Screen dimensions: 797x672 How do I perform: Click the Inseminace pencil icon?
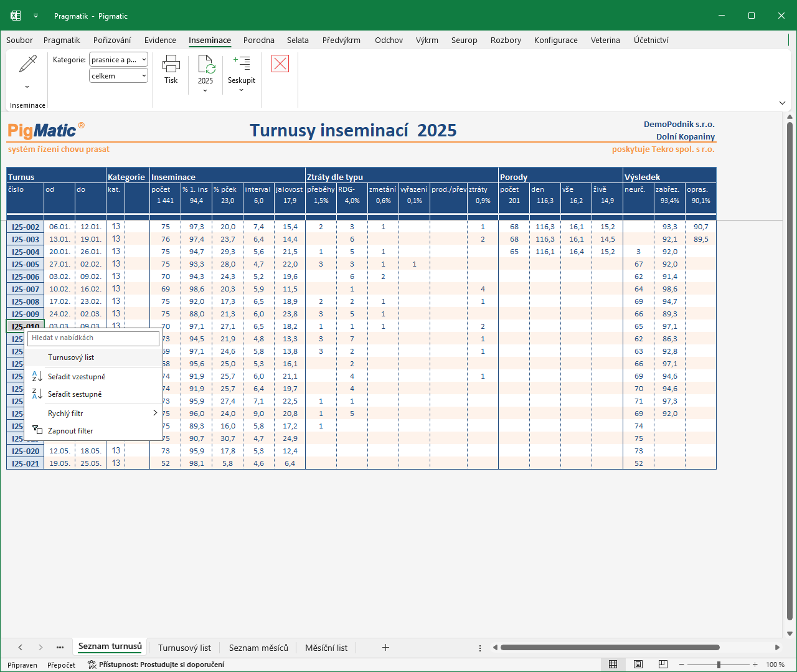[28, 64]
